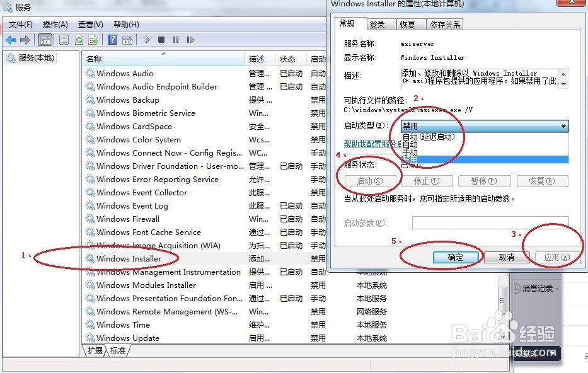Screen dimensions: 588x373
Task: Choose 禁用 in the startup type list
Action: (485, 159)
